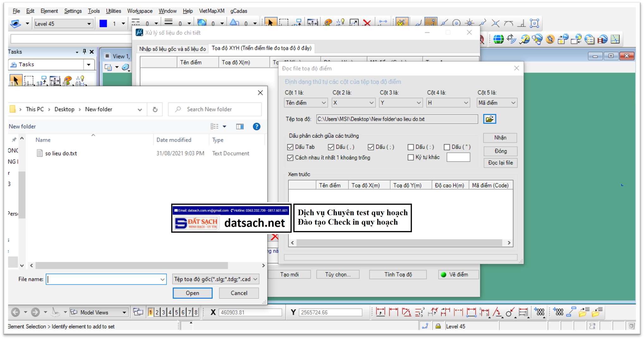Click the Open button in file dialog

click(192, 293)
